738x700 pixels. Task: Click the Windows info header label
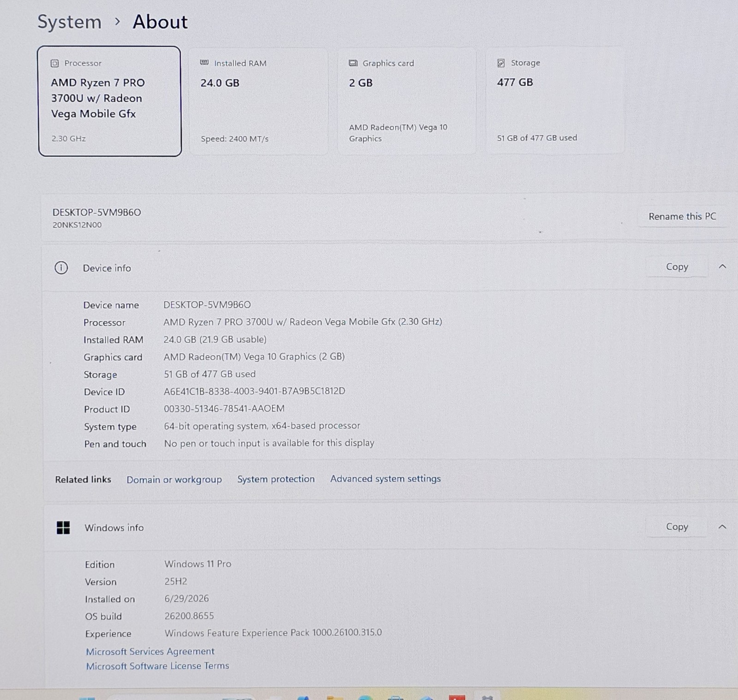114,528
